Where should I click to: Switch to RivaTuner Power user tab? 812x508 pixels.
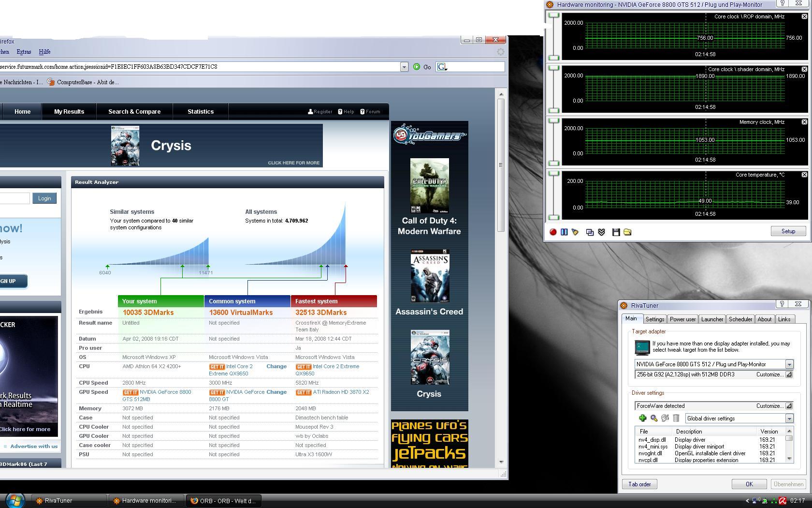tap(682, 319)
